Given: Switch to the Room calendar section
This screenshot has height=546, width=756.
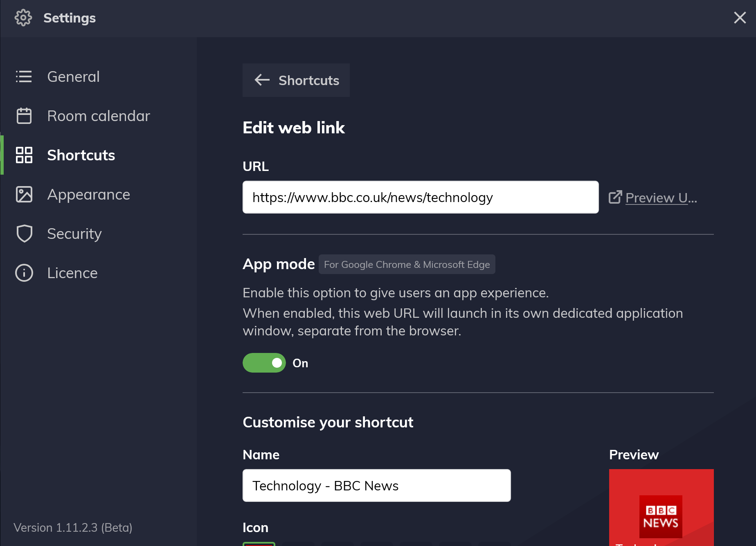Looking at the screenshot, I should (99, 116).
